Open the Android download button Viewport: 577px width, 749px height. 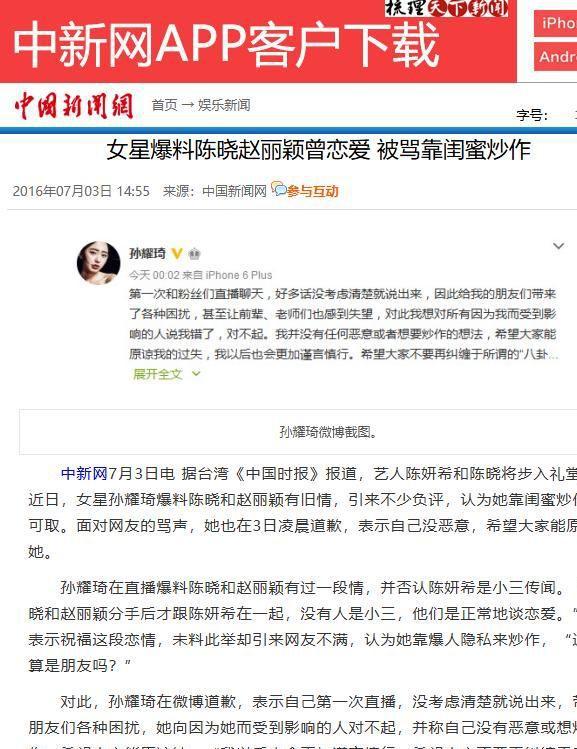[x=556, y=56]
